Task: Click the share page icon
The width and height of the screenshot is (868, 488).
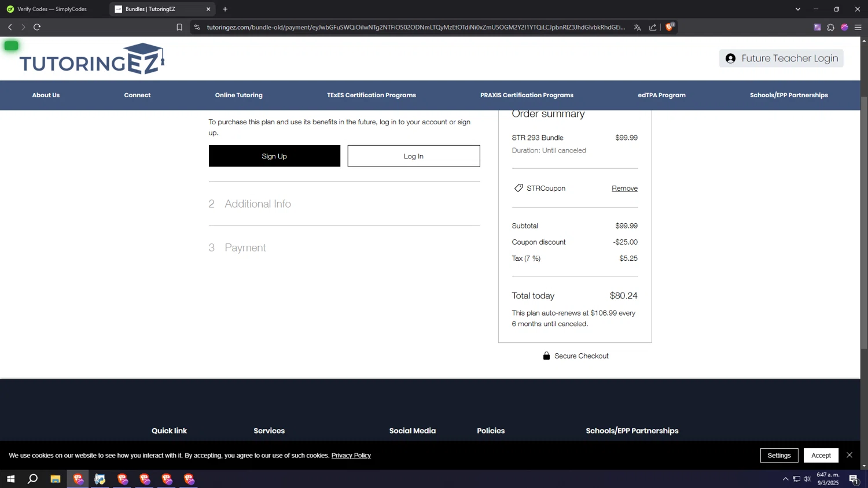Action: [x=653, y=27]
